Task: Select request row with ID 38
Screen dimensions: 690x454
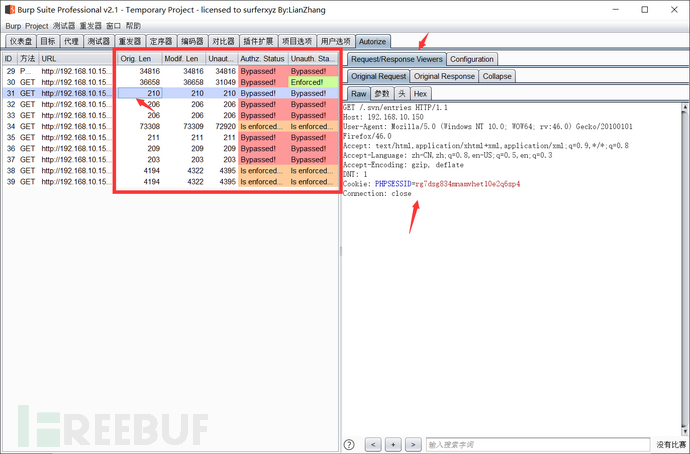Action: [170, 171]
